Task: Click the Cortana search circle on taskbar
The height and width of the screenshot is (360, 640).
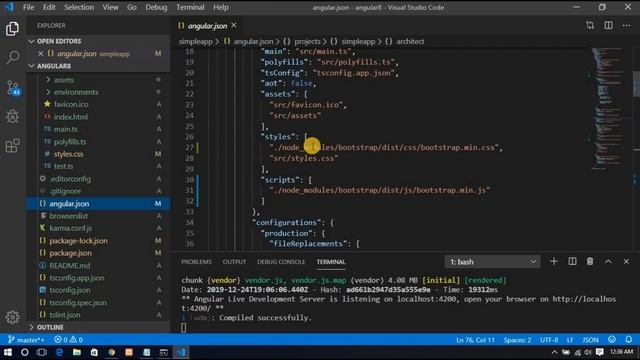Action: coord(24,352)
